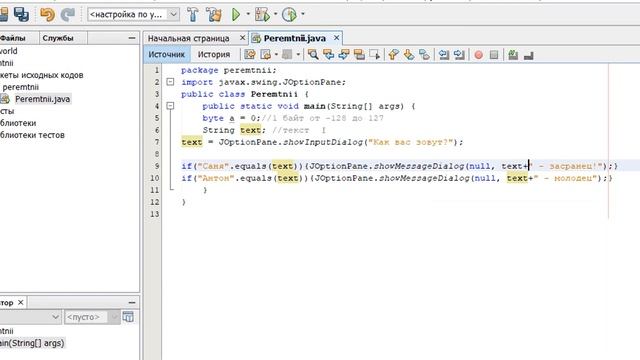Find next occurrence icon in editor toolbar
Viewport: 640px width, 360px height.
344,54
